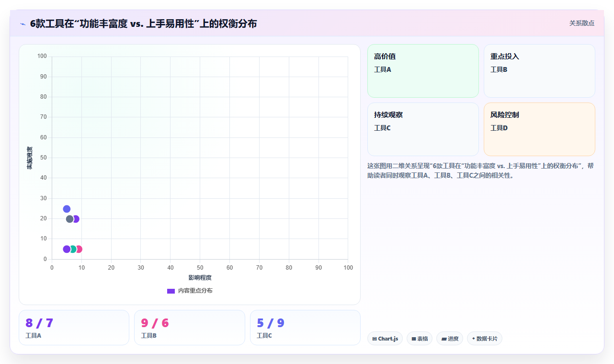
Task: Select the blue scatter point at height 25
Action: (67, 209)
